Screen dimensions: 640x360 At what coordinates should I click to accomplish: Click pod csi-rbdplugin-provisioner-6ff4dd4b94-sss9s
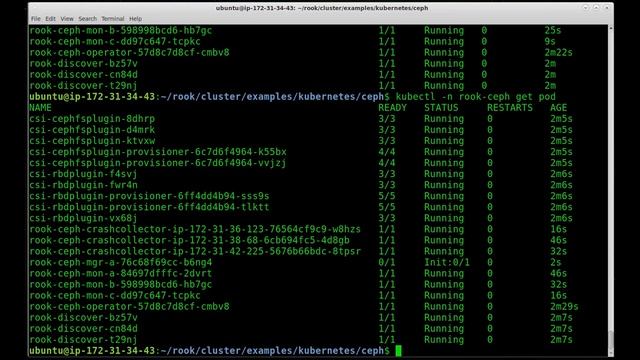149,196
